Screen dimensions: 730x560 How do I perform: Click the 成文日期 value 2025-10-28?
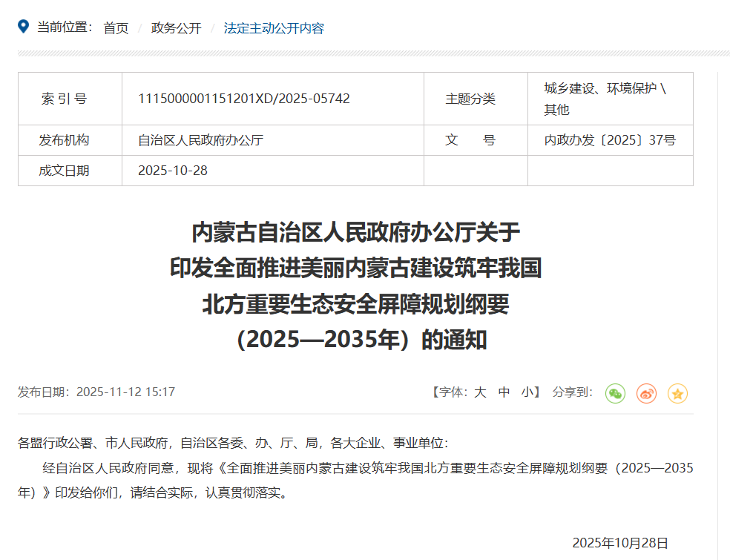(173, 171)
